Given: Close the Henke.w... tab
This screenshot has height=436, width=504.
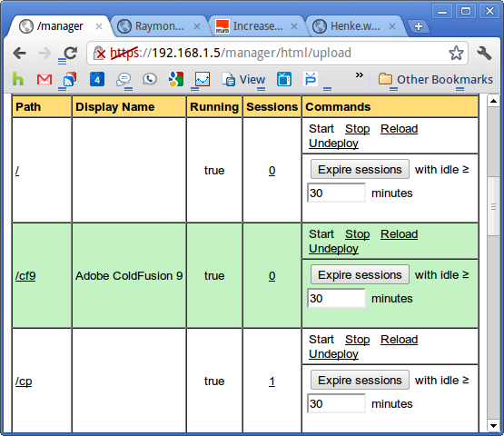Looking at the screenshot, I should click(x=392, y=26).
